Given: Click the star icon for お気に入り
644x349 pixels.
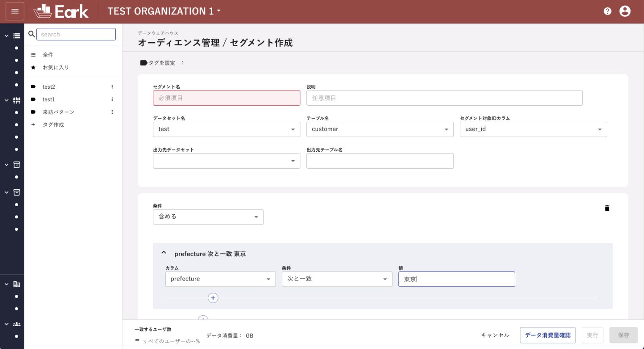Looking at the screenshot, I should (x=33, y=67).
